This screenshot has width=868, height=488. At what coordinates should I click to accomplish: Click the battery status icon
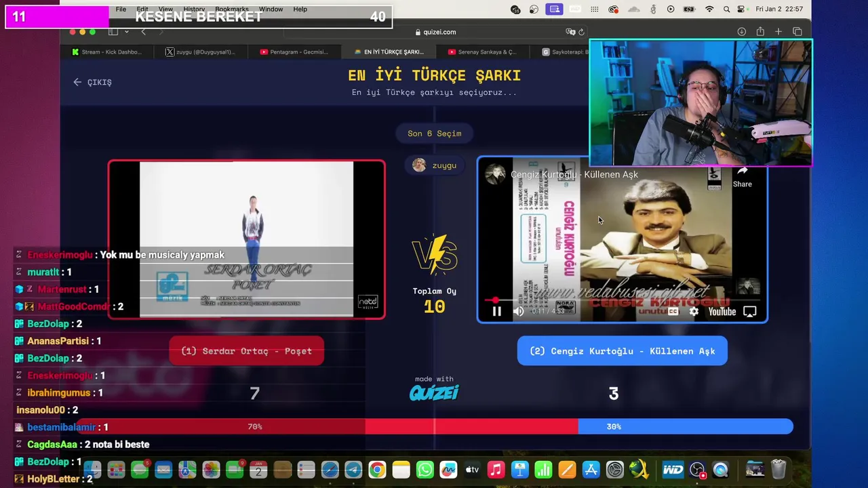[x=690, y=9]
